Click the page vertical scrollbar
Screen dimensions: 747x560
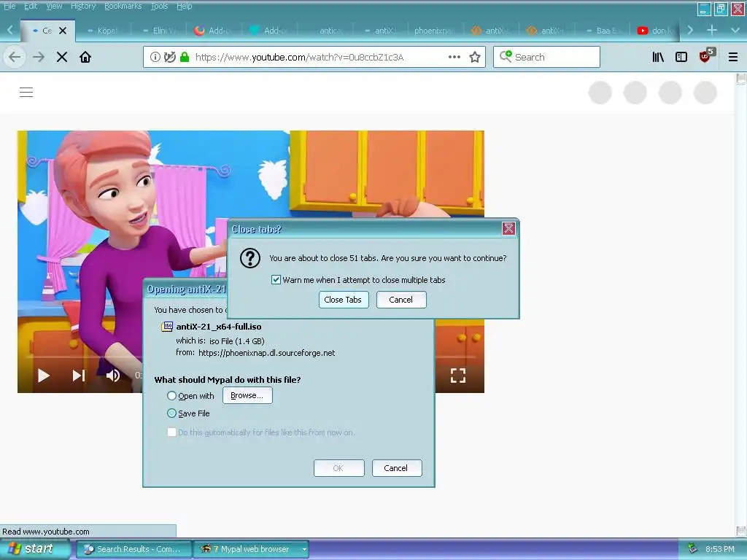point(741,305)
